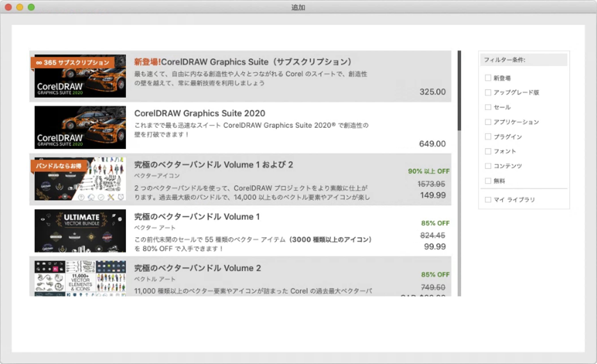Open CorelDRAW subscription product thumbnail

click(x=80, y=76)
